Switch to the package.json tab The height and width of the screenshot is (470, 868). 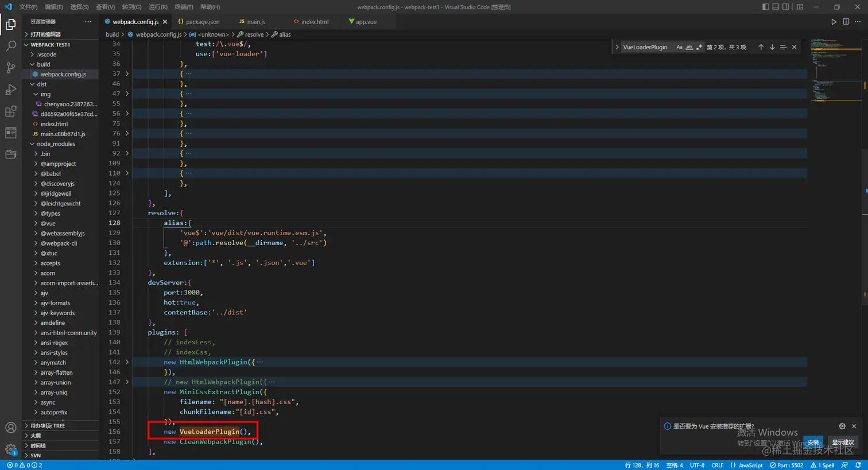(x=202, y=22)
